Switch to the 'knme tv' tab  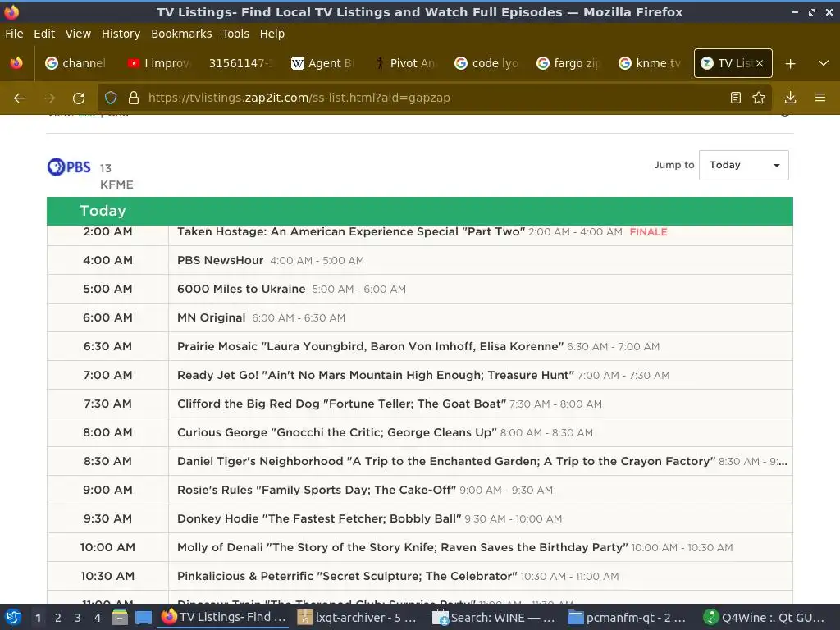(650, 63)
